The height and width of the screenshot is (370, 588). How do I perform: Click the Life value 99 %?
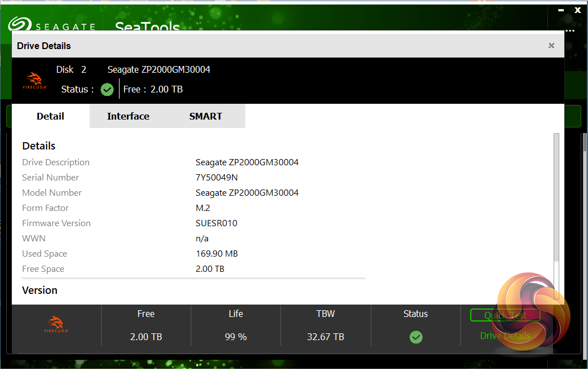click(236, 337)
